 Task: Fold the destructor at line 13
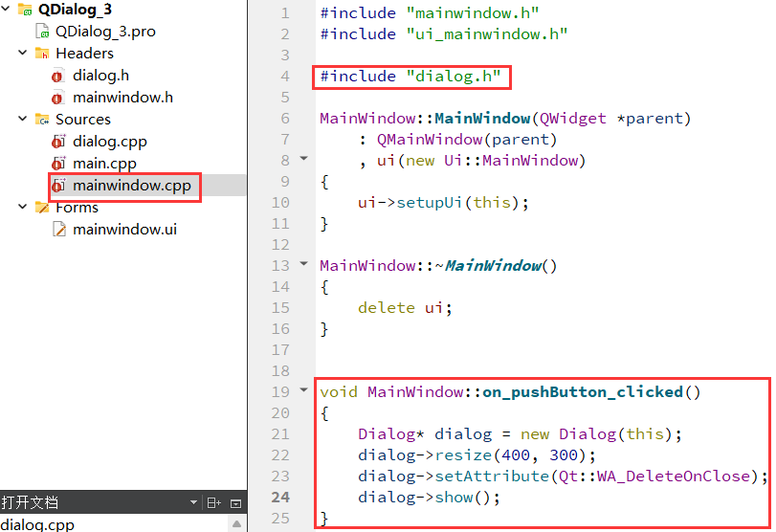304,264
